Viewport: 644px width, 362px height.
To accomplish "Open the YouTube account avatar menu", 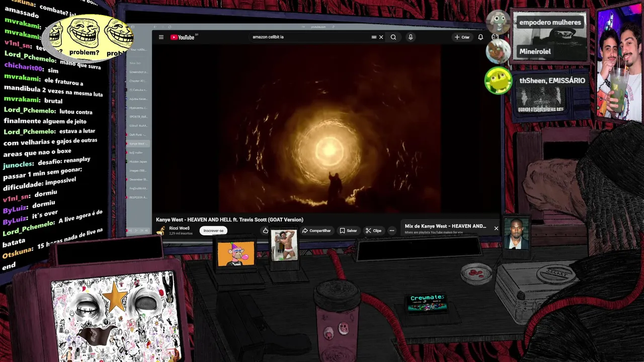I will coord(495,37).
